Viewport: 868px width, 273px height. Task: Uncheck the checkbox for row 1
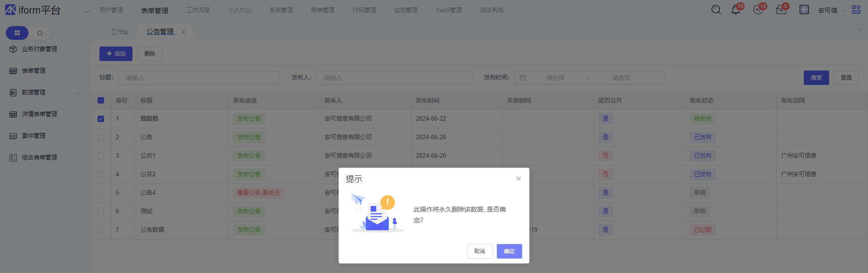coord(101,119)
